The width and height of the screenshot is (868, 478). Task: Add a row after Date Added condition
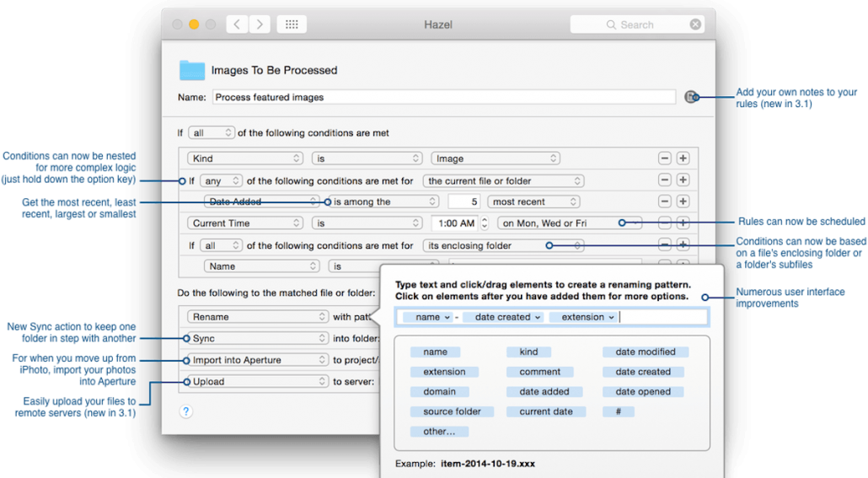(x=683, y=201)
